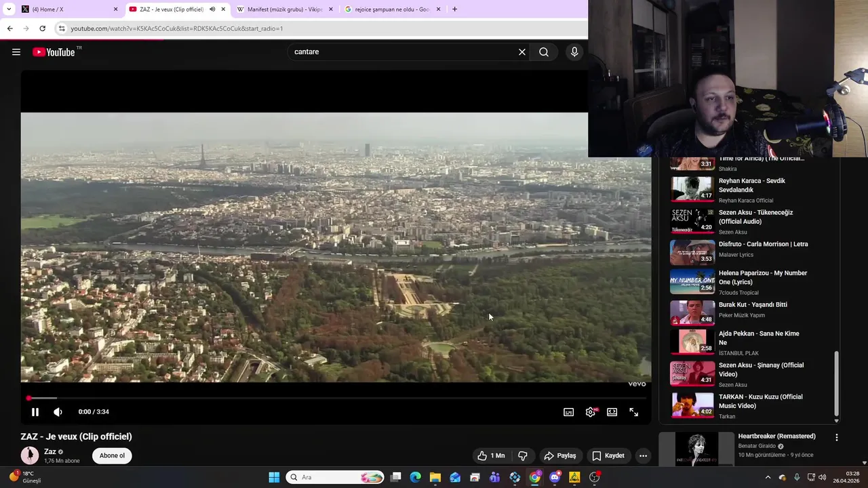
Task: Play Helena Paparizou - My Number One
Action: (x=692, y=282)
